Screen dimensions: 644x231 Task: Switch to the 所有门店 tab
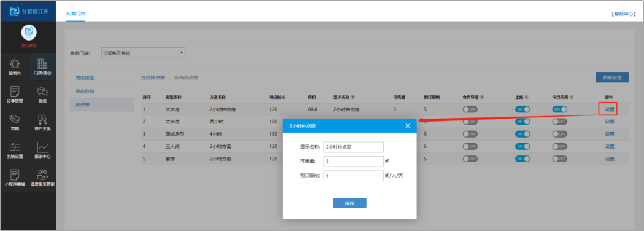76,14
